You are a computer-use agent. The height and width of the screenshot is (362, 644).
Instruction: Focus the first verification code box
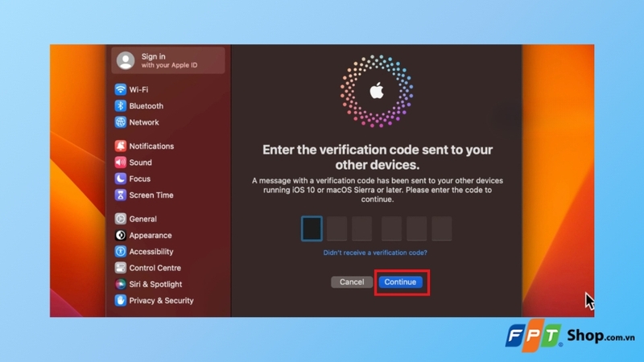pos(312,228)
